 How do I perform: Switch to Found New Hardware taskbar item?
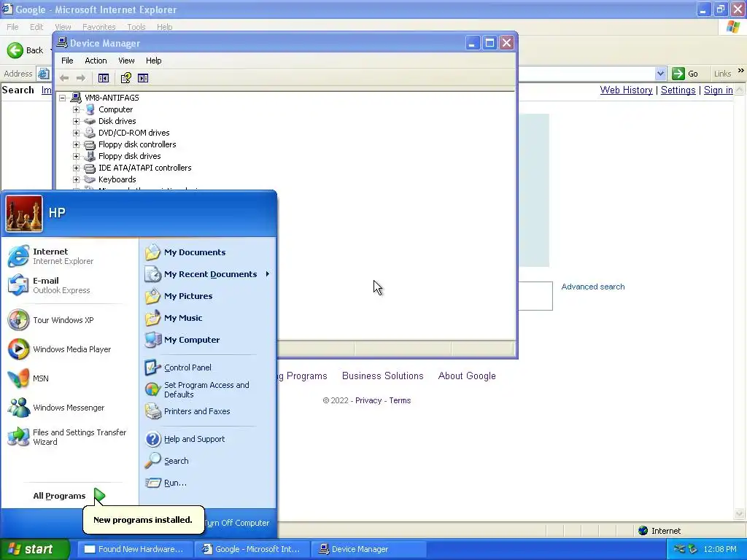click(134, 549)
